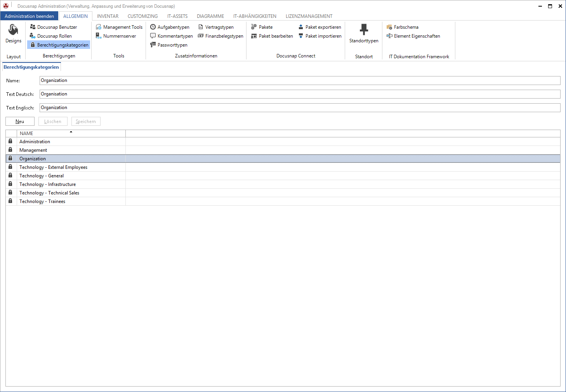Open Docusnap Benutzer user management

tap(54, 27)
